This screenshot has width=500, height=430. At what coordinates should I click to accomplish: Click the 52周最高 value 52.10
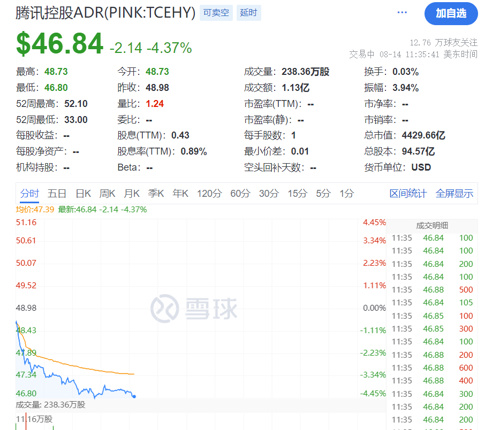coord(76,104)
